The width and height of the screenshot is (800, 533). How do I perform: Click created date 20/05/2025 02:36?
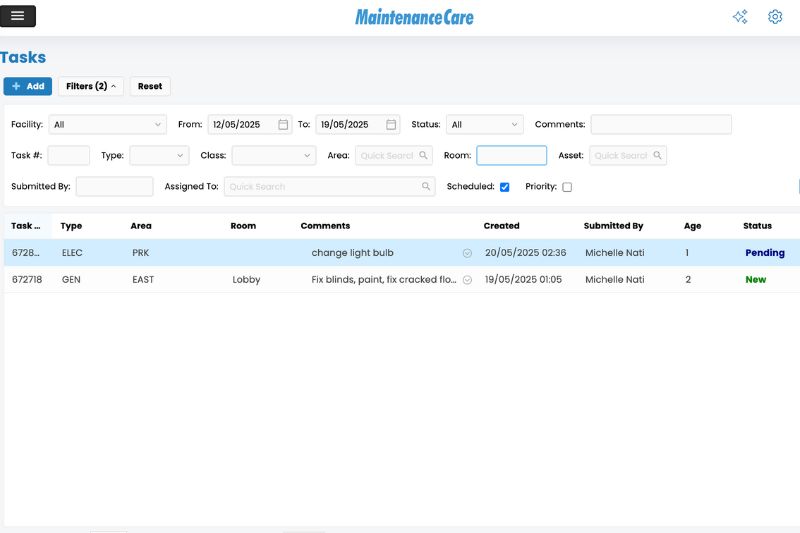point(526,253)
